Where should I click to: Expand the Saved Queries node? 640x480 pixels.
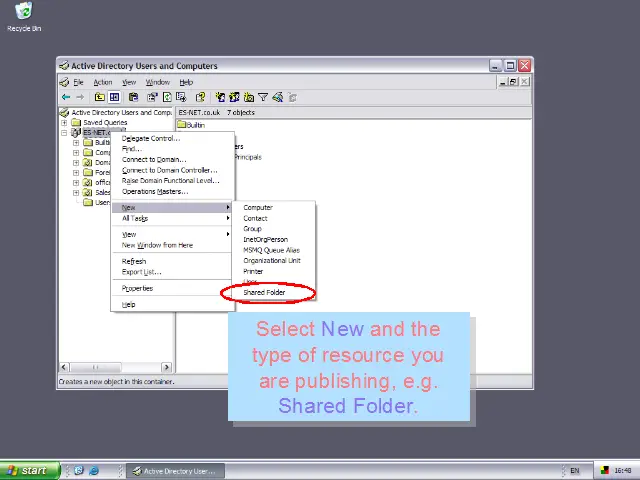pyautogui.click(x=64, y=122)
